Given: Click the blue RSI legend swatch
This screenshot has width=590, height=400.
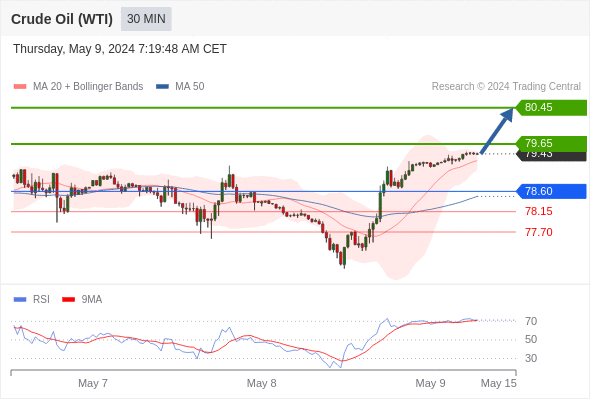Looking at the screenshot, I should [20, 300].
